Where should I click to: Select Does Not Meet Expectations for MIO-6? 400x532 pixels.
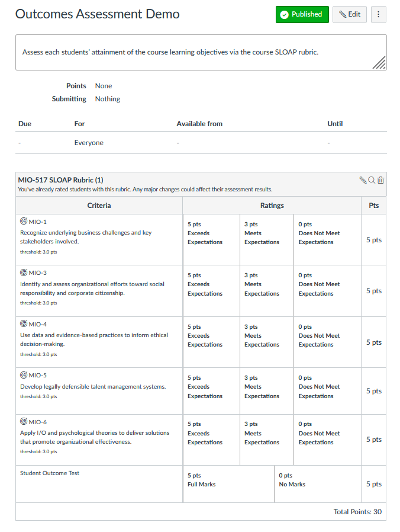327,439
